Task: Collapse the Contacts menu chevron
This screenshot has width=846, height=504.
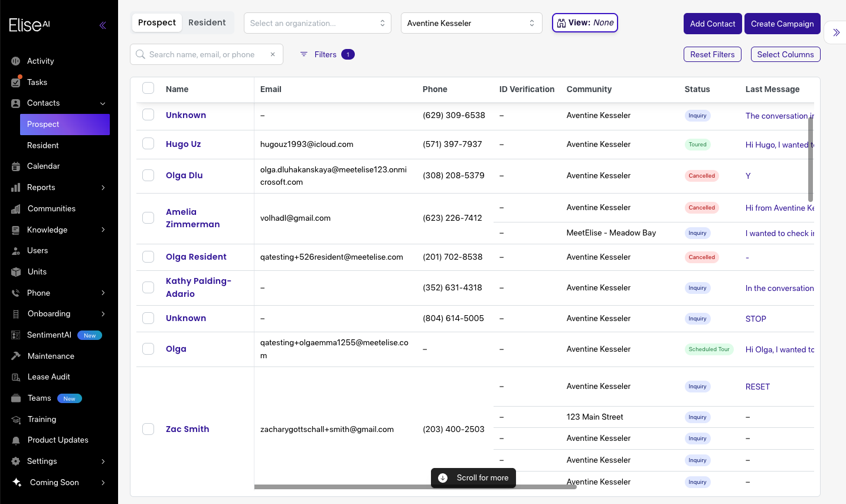Action: click(103, 103)
